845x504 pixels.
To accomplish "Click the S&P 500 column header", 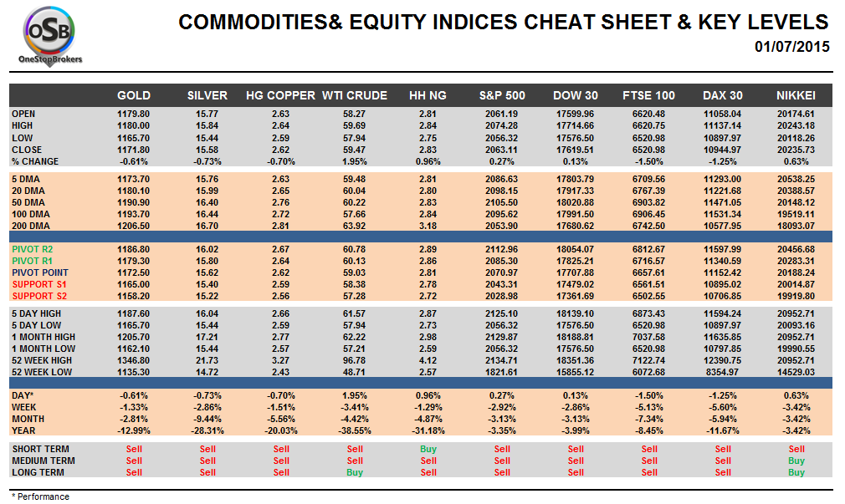I will click(502, 95).
